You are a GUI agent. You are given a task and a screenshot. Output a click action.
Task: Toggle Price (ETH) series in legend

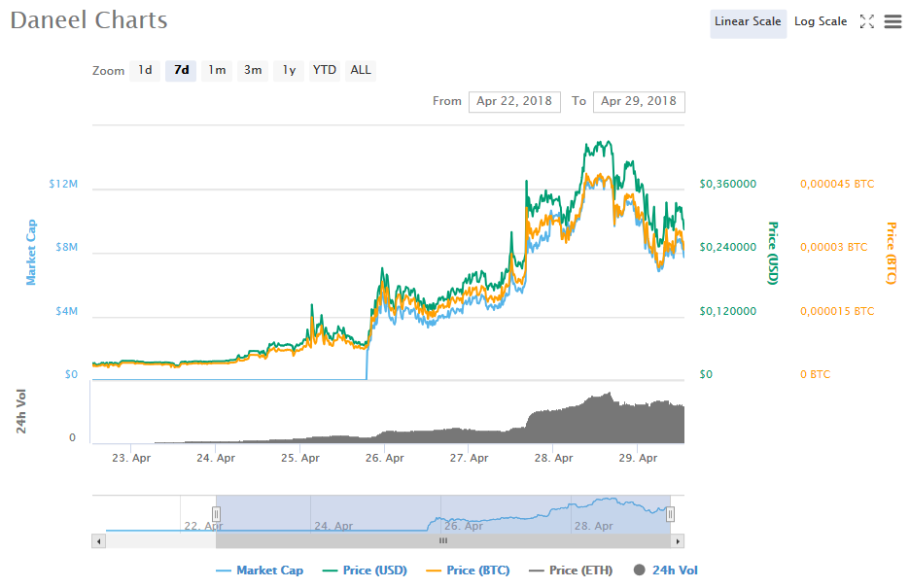click(571, 571)
